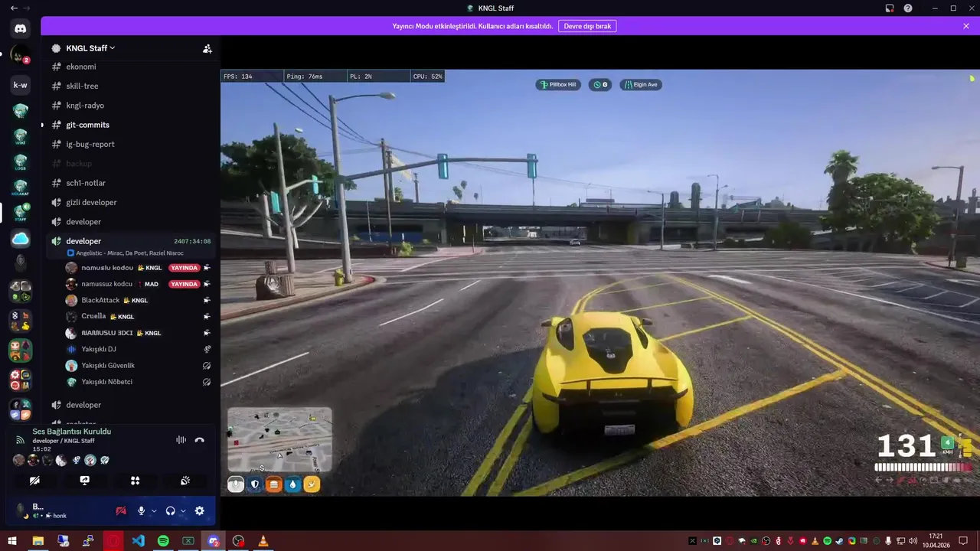
Task: Open the activities launcher icon
Action: click(135, 481)
